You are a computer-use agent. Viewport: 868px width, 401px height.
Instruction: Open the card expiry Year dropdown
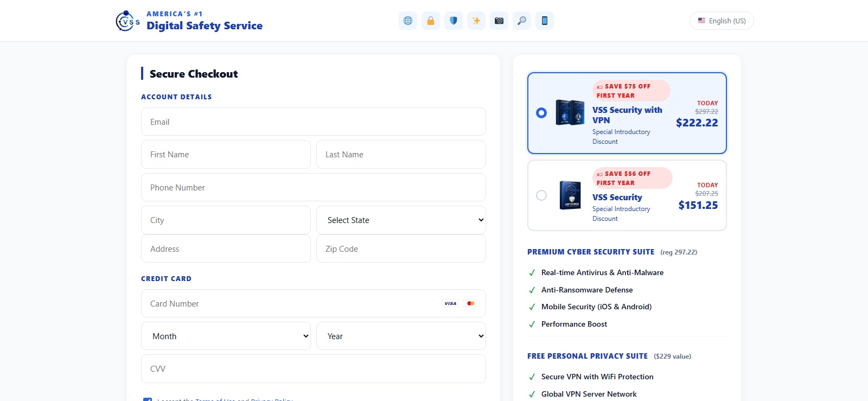point(401,336)
